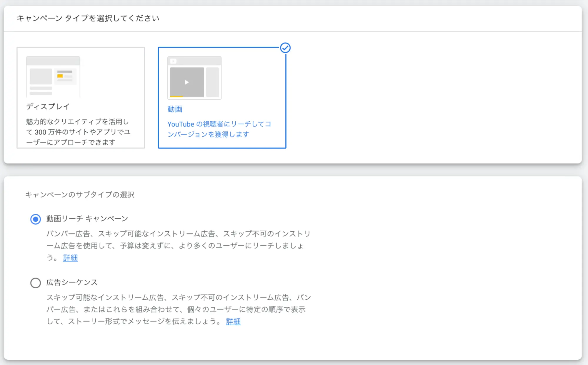Click the 動画 title label

tap(175, 109)
